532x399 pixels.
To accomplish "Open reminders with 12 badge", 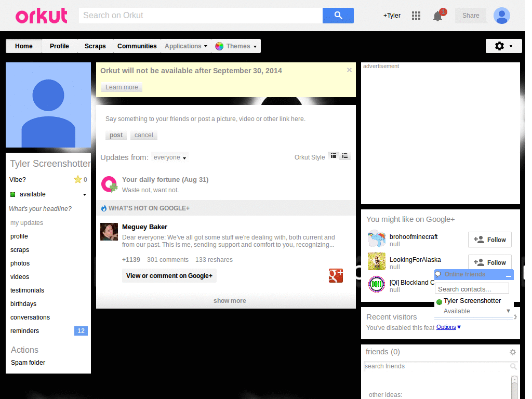I will click(x=48, y=331).
